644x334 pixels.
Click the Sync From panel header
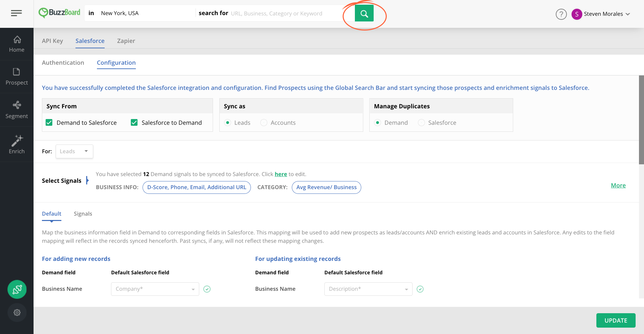[127, 106]
